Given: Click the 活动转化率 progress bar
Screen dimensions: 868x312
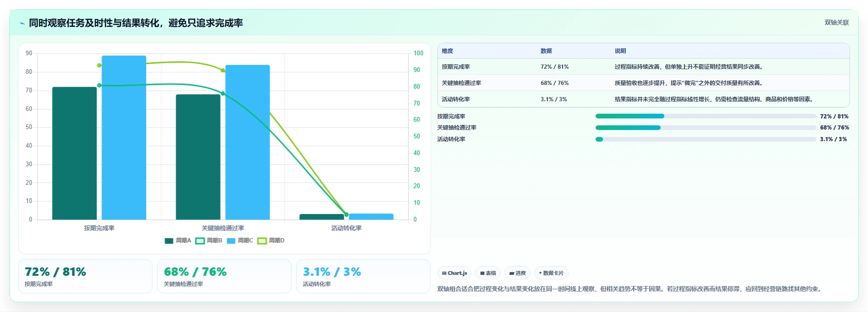Looking at the screenshot, I should pos(706,139).
